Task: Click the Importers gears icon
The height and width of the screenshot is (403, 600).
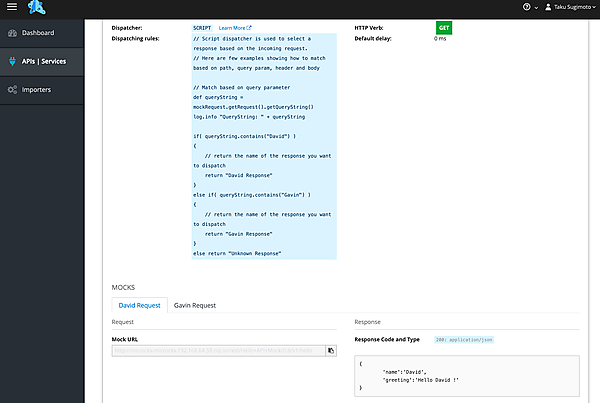Action: pyautogui.click(x=11, y=90)
